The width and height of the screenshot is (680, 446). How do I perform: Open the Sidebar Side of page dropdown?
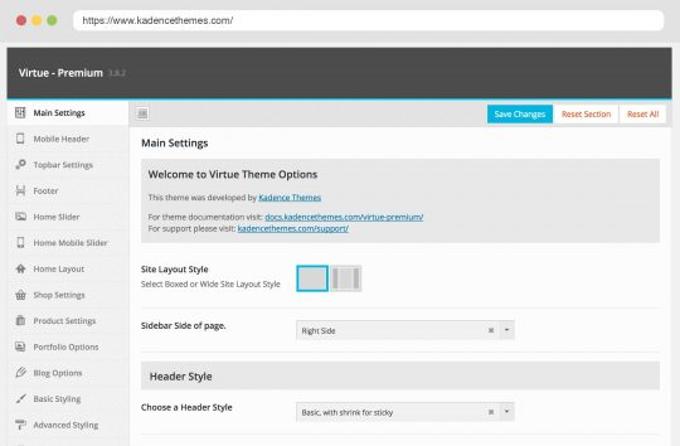pyautogui.click(x=507, y=330)
